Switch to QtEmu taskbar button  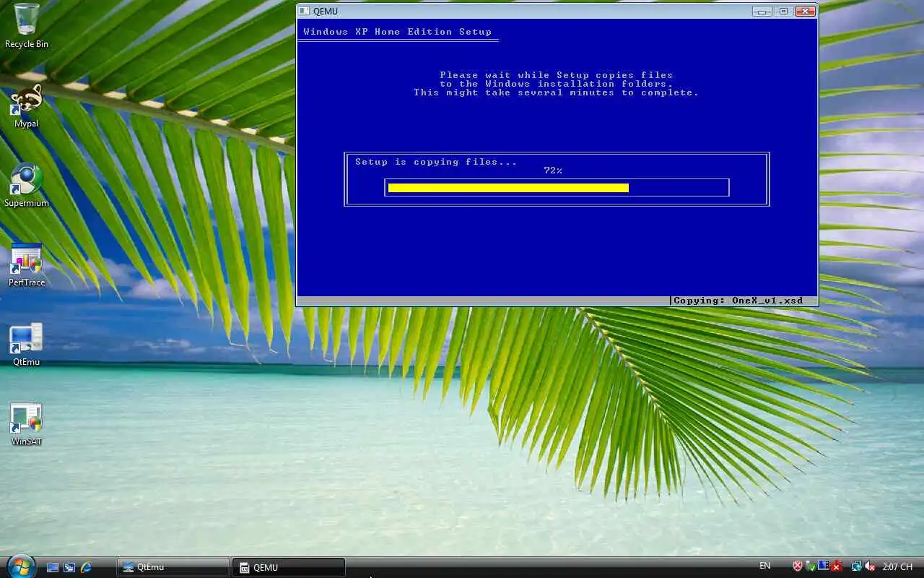click(173, 567)
